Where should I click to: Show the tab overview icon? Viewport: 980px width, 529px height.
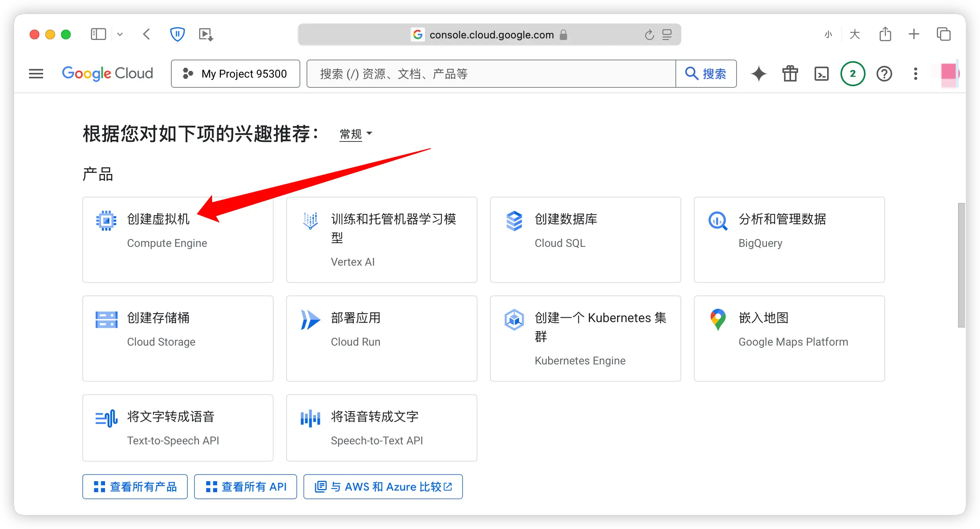944,34
